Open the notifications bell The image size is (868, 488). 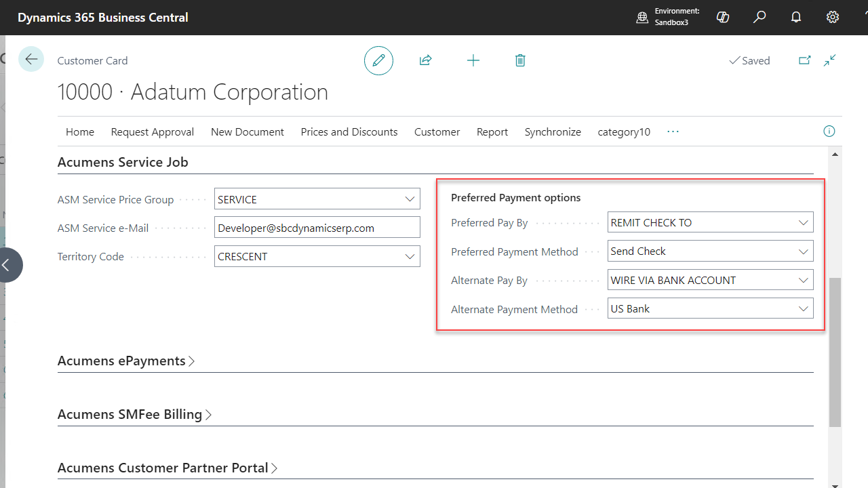pos(796,18)
